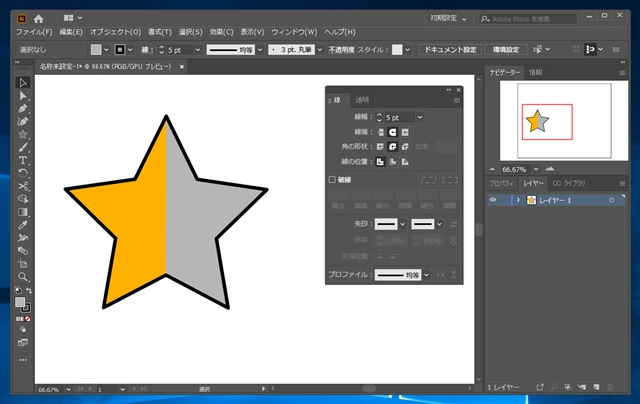
Task: Change the screen mode in toolbar
Action: (x=23, y=342)
